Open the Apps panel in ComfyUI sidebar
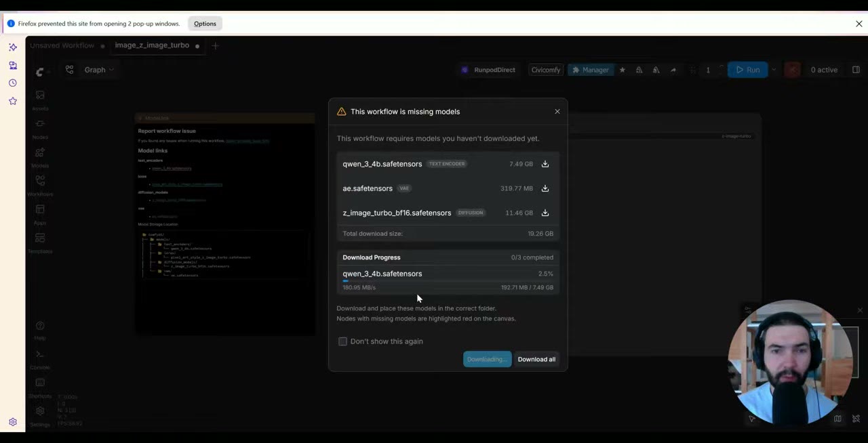This screenshot has width=868, height=443. [40, 214]
